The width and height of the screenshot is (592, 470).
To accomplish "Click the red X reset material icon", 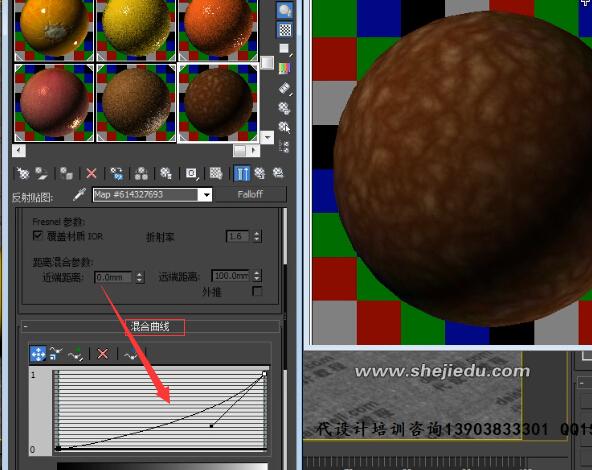I will click(91, 174).
